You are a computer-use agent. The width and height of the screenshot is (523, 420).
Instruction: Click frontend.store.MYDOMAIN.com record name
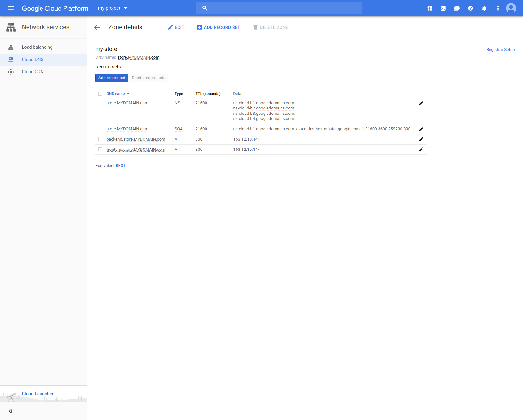(136, 150)
